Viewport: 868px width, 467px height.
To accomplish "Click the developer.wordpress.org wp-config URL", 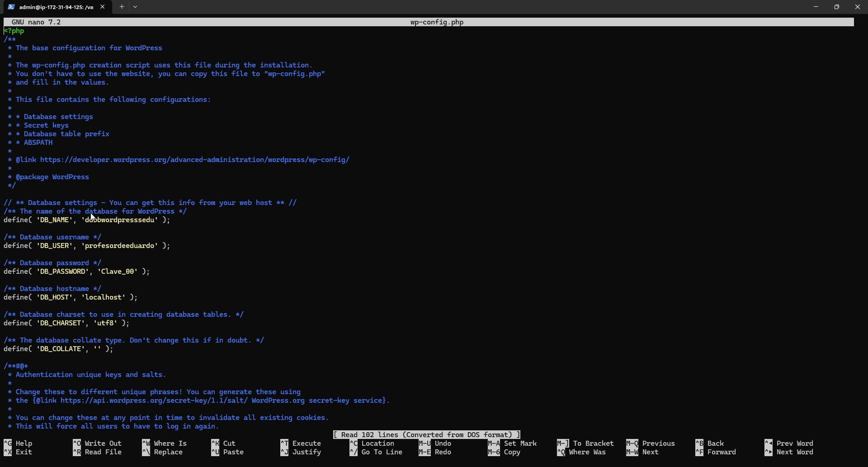I will 195,160.
